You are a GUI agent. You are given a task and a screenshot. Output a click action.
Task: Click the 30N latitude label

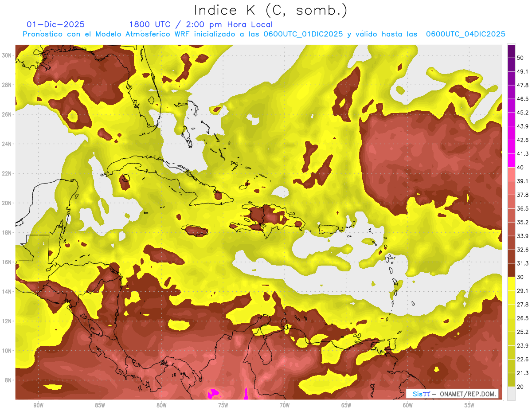(7, 55)
